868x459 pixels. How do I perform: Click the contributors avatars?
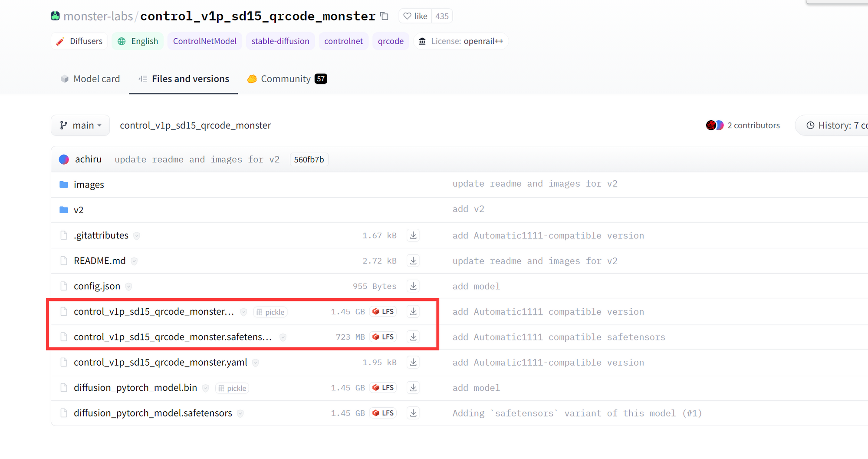click(714, 125)
